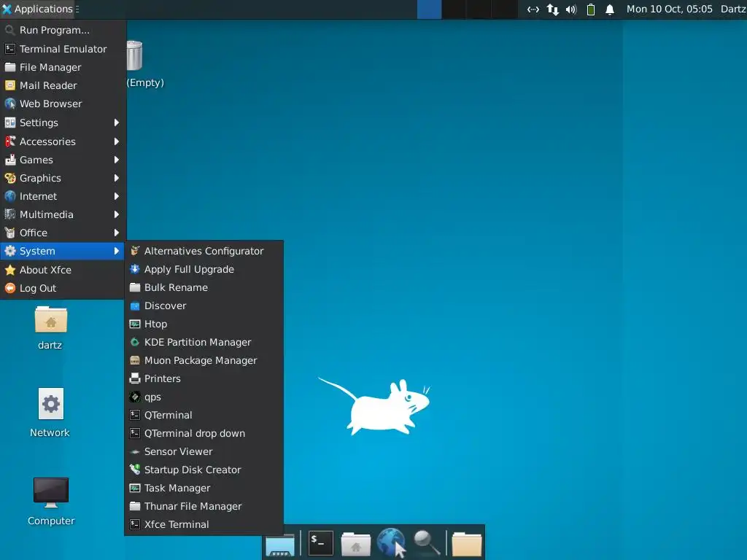Image resolution: width=747 pixels, height=560 pixels.
Task: Select QTerminal drop down text
Action: click(194, 433)
